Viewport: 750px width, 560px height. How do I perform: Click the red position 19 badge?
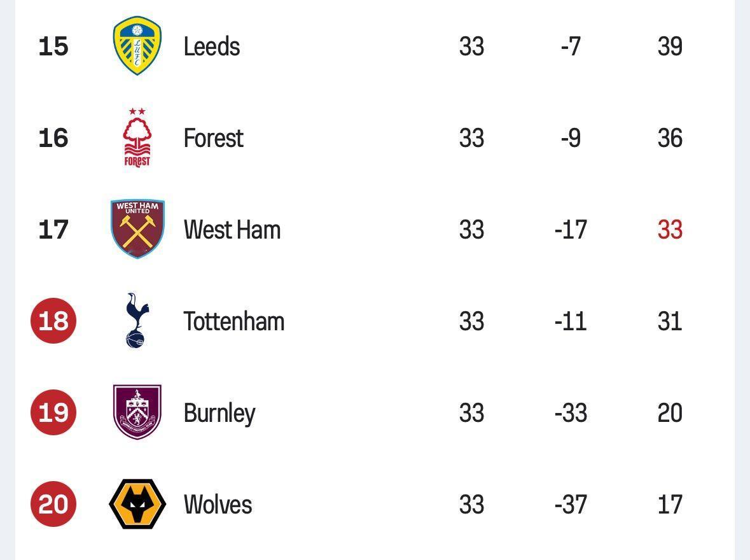53,412
